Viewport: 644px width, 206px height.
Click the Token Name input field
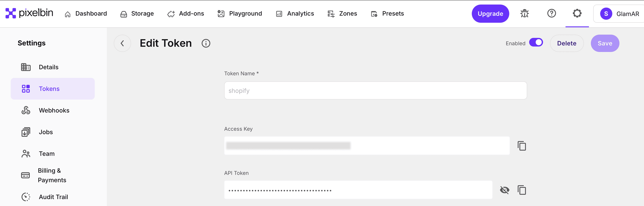[375, 90]
